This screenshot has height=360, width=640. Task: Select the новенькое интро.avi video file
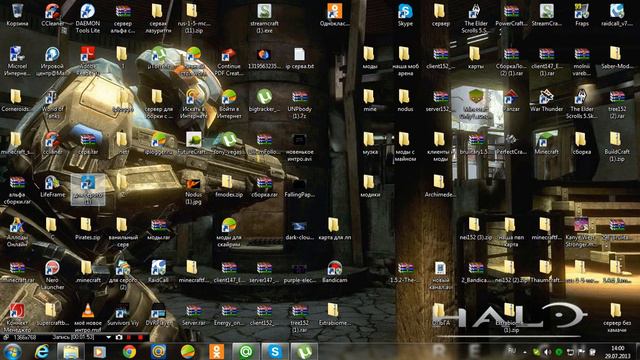point(299,148)
